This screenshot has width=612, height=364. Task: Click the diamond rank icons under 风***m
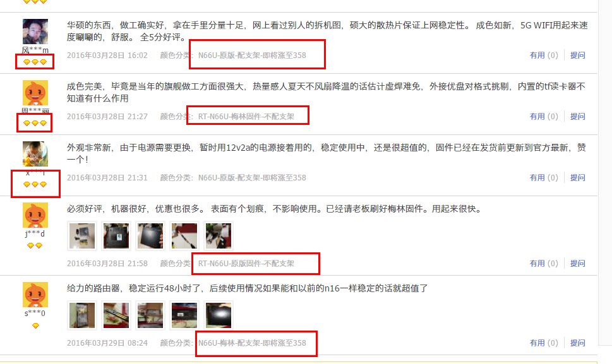coord(35,62)
